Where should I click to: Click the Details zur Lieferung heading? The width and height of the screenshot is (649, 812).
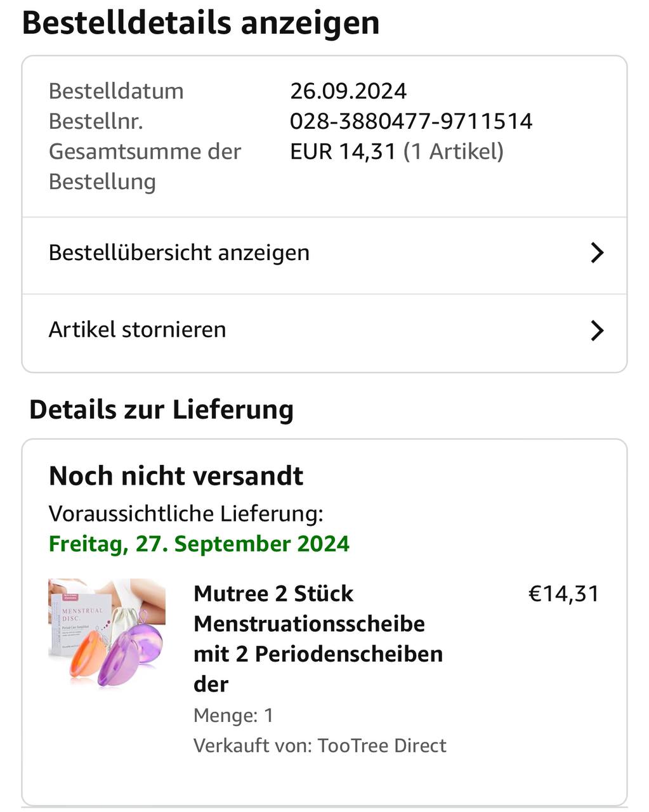[x=161, y=409]
